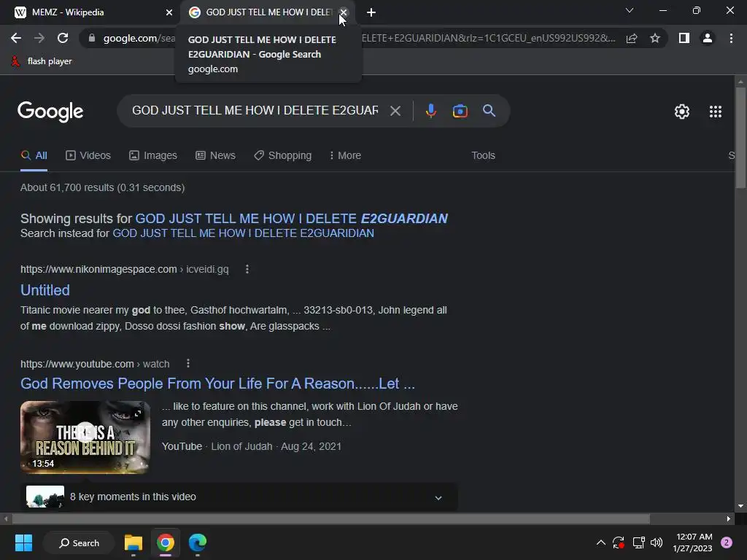
Task: Open the Google apps grid
Action: click(716, 112)
